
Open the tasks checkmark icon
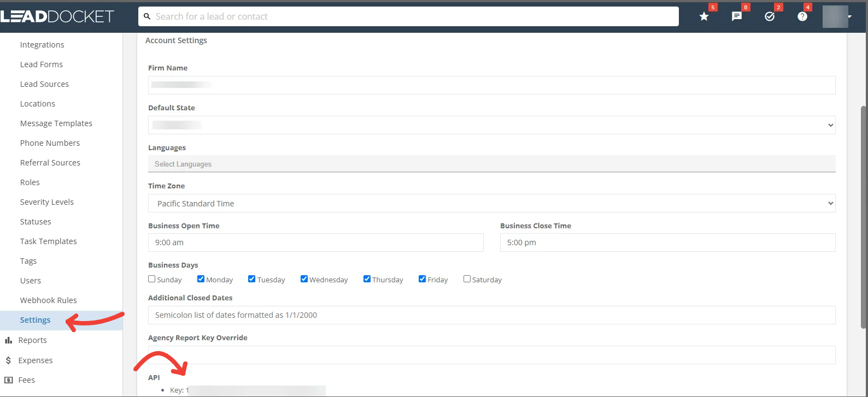point(770,16)
